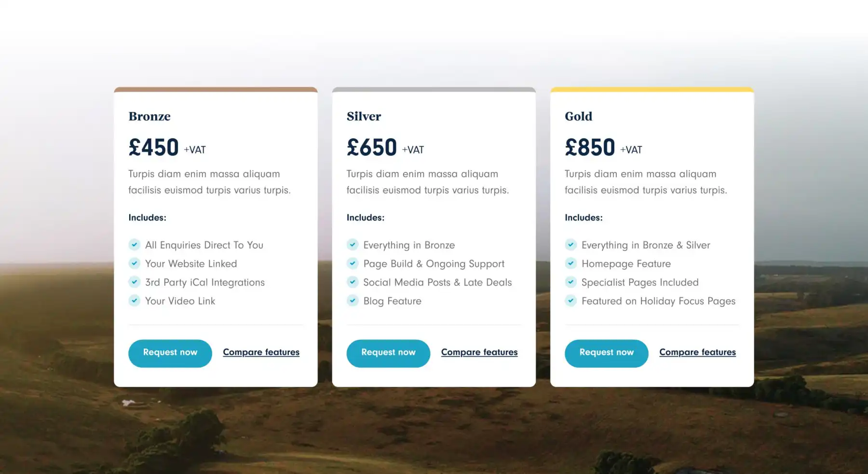Click the checkmark beside Your Website Linked
The height and width of the screenshot is (474, 868).
tap(134, 264)
